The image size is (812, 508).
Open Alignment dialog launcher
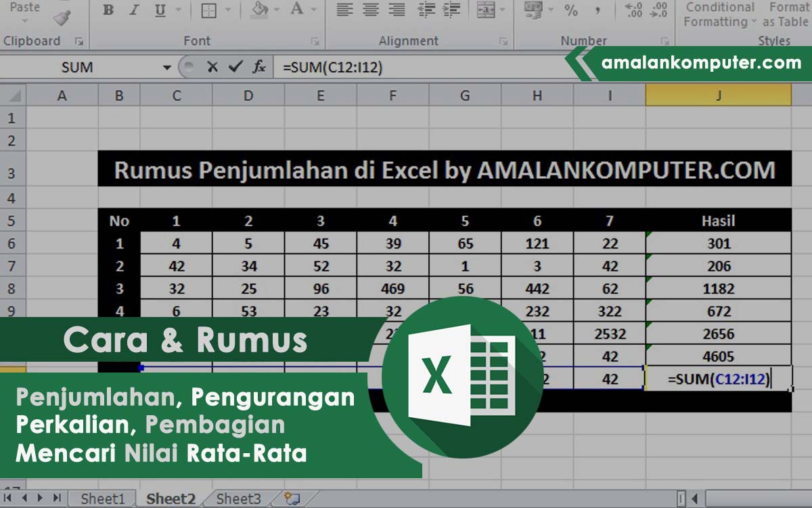503,41
